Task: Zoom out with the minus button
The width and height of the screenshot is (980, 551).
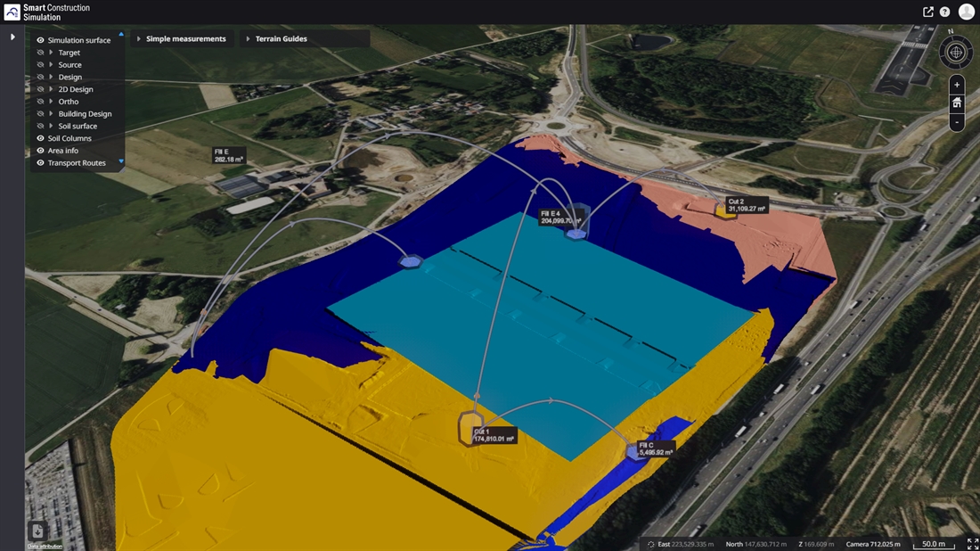Action: point(957,122)
